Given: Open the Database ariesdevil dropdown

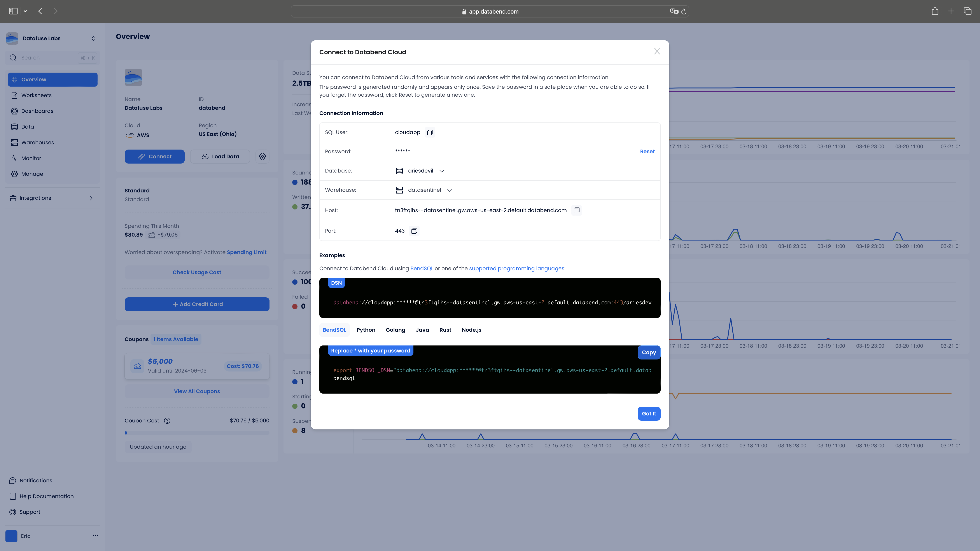Looking at the screenshot, I should 420,171.
